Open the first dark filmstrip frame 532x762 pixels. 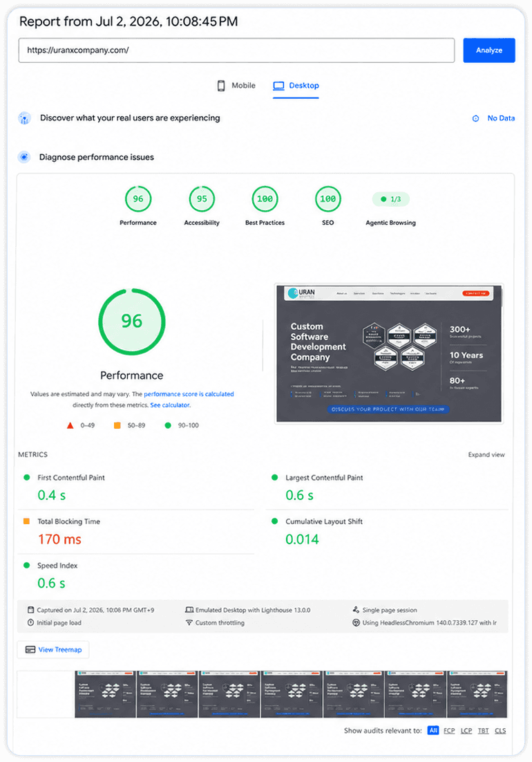[105, 694]
